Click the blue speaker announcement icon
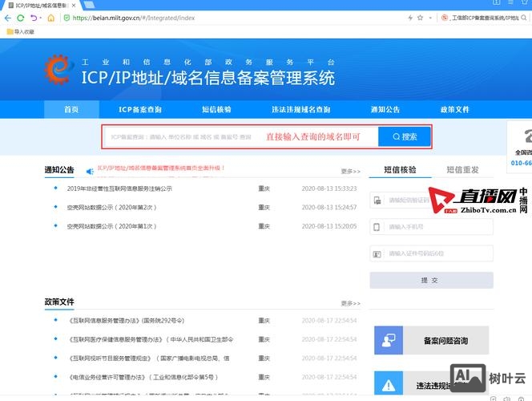The image size is (532, 401). pyautogui.click(x=90, y=172)
